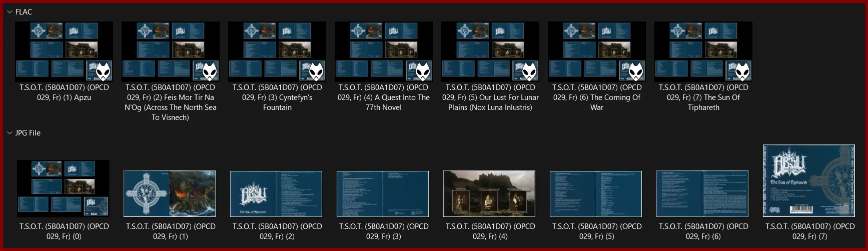Click the JPG file name ending 'Fr) (6)'
868x251 pixels.
pyautogui.click(x=703, y=231)
